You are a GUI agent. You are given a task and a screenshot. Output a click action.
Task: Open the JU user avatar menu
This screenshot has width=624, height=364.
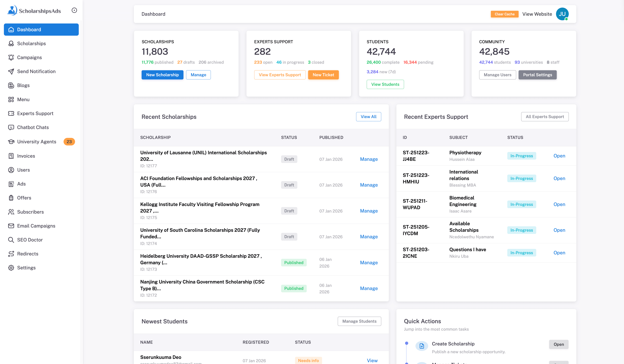click(562, 14)
